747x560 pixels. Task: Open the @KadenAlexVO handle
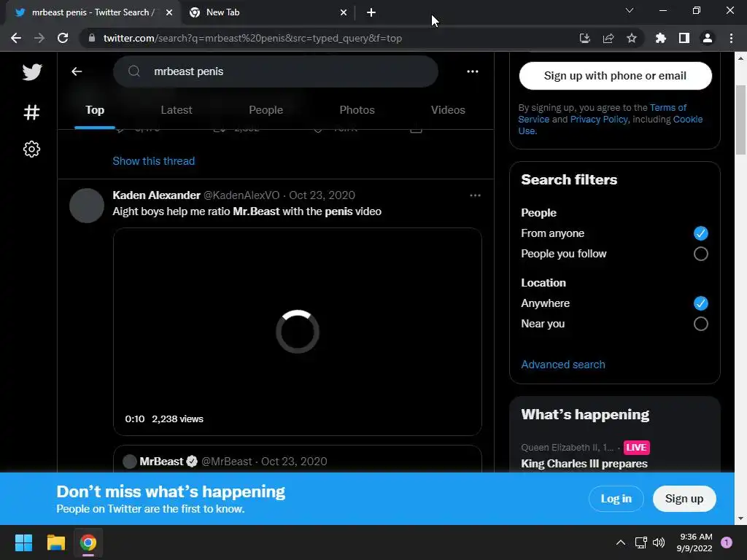click(x=241, y=195)
